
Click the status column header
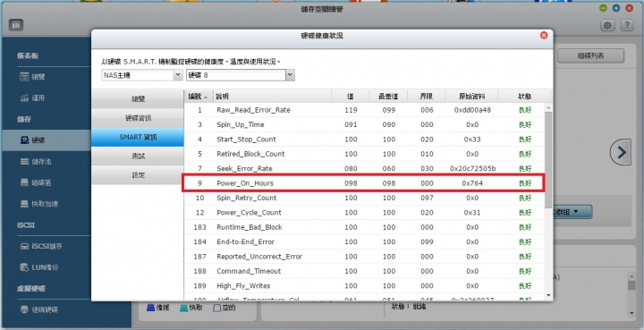pyautogui.click(x=524, y=96)
